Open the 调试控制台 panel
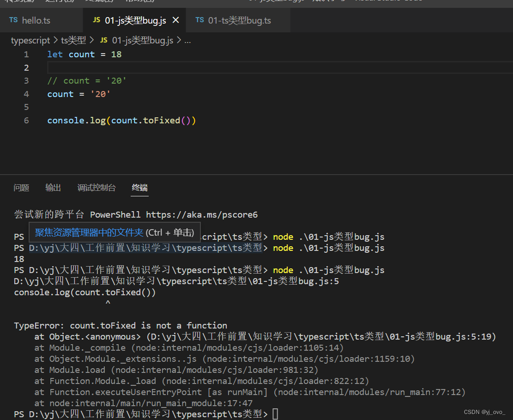 tap(97, 188)
